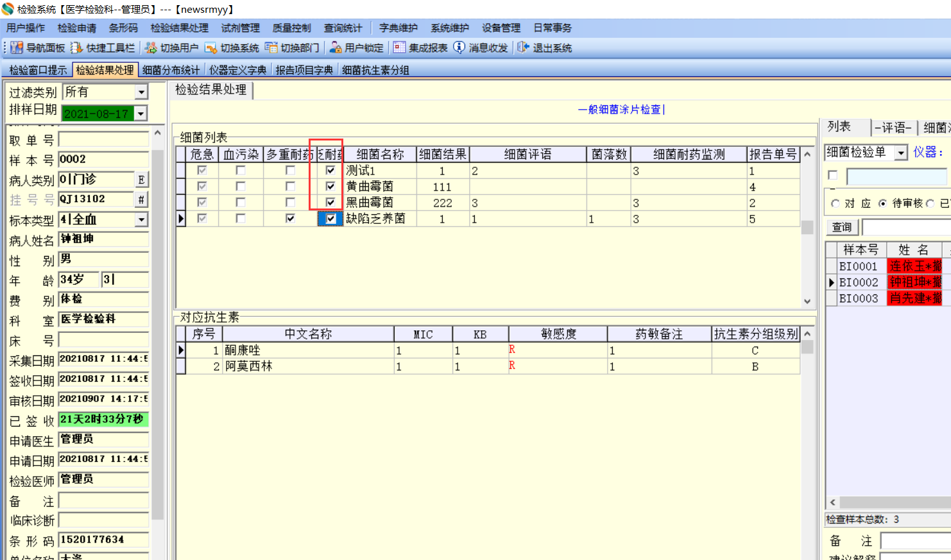Open the 质量控制 menu
The height and width of the screenshot is (560, 951).
click(x=292, y=28)
